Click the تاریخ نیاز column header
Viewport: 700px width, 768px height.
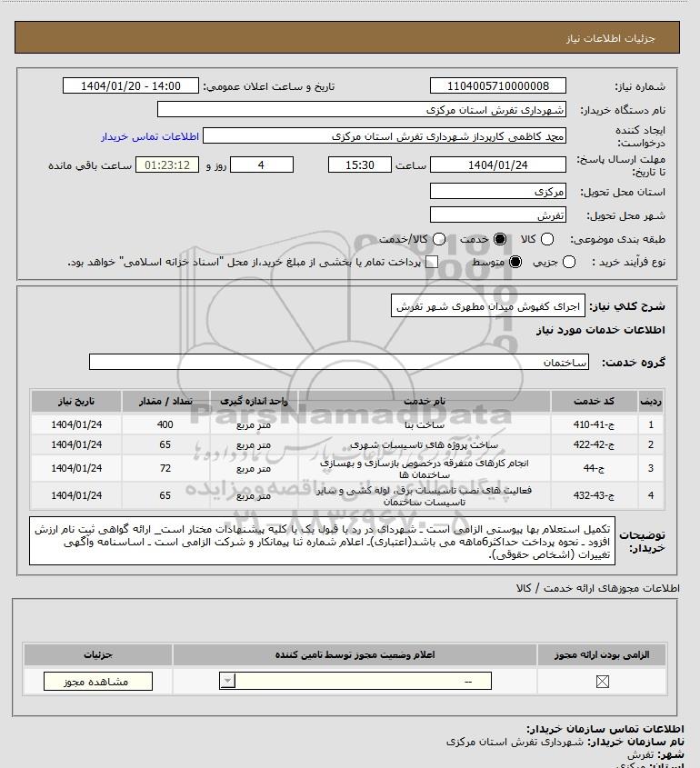tap(76, 401)
